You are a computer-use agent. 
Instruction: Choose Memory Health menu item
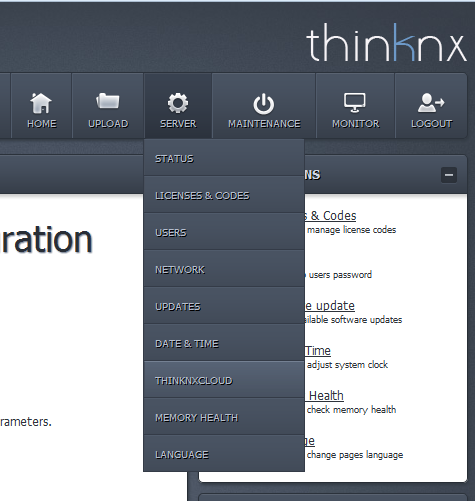[x=224, y=417]
